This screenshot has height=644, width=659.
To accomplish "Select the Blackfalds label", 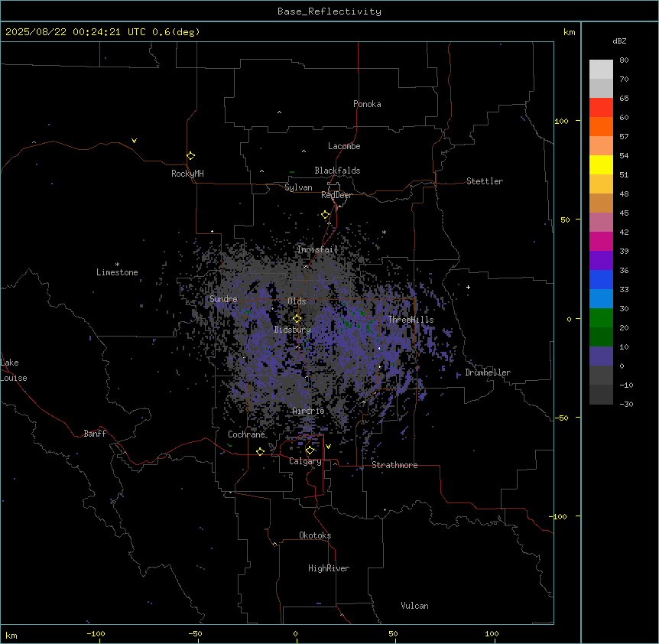I will pos(337,171).
